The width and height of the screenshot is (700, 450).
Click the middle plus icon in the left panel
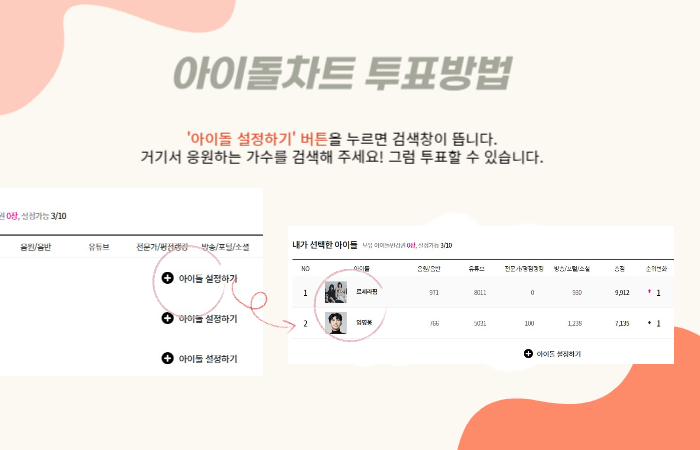(167, 318)
